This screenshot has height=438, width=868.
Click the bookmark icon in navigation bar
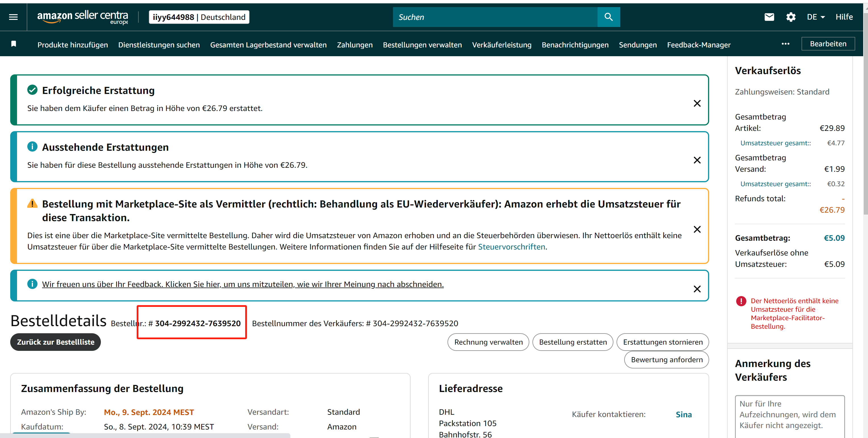coord(14,44)
